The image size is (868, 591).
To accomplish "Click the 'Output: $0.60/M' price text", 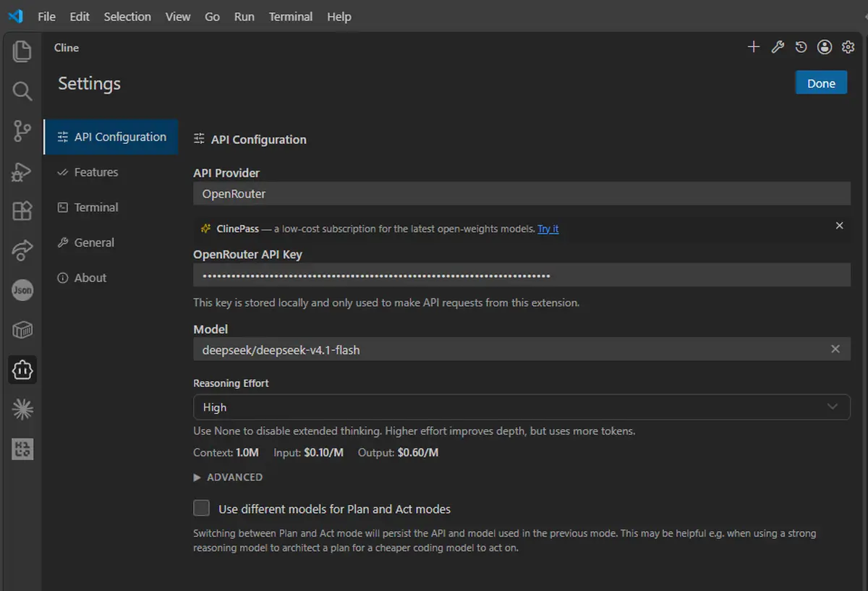I will tap(398, 453).
